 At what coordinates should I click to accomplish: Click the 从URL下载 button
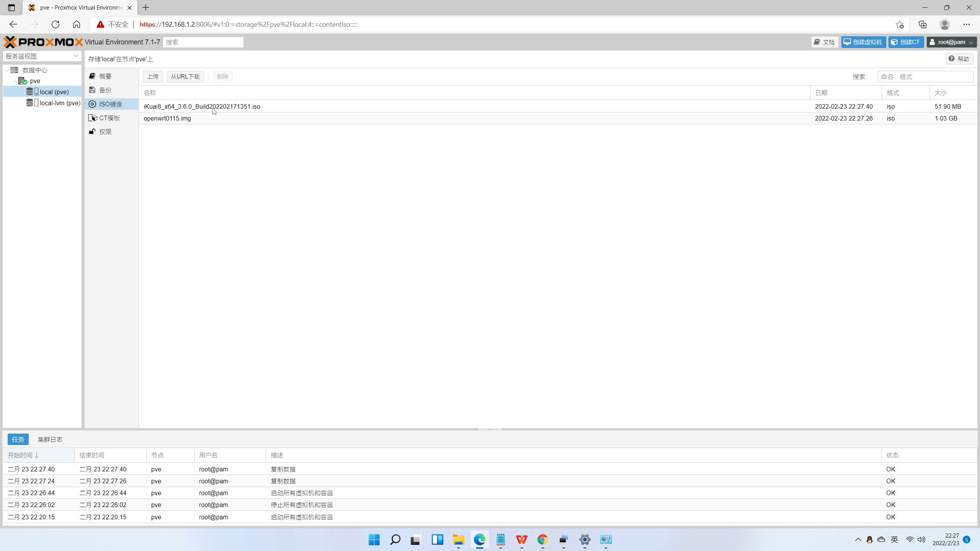pos(185,77)
